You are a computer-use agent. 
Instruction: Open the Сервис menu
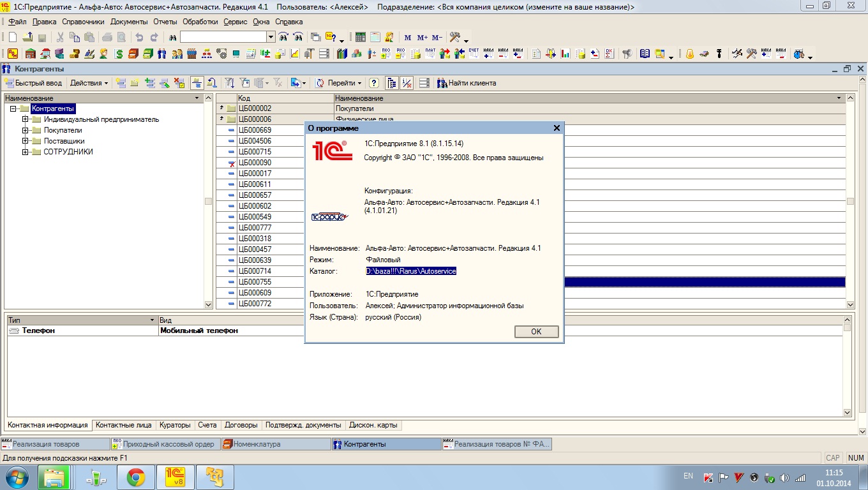235,22
